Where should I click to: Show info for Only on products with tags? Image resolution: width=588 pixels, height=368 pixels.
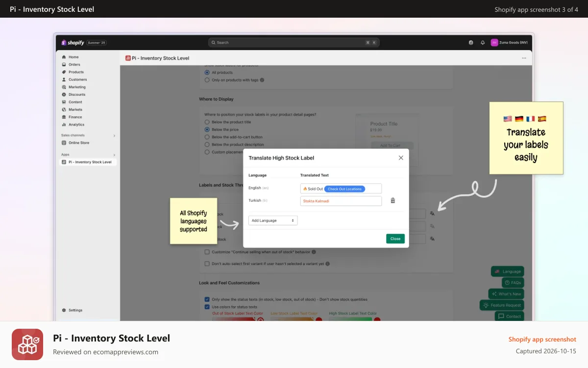pos(262,80)
